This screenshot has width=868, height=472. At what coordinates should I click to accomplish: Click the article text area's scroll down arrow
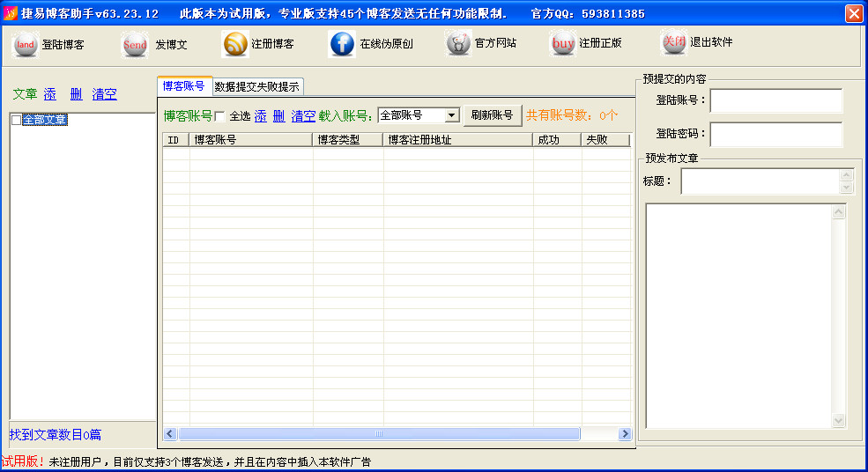coord(839,421)
